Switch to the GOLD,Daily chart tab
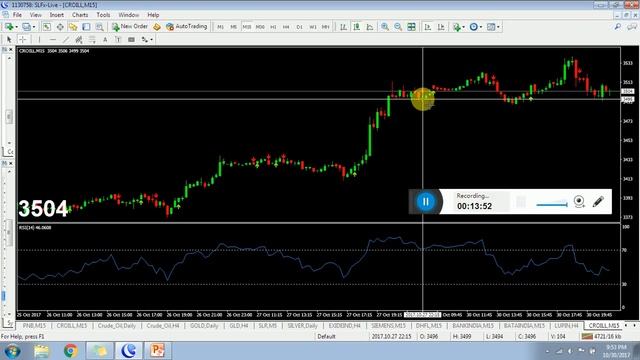 [x=204, y=326]
